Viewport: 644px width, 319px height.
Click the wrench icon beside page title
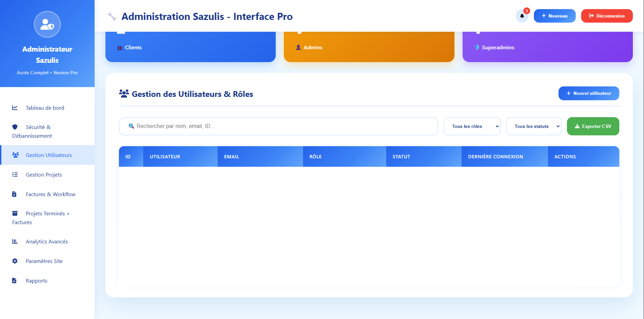(112, 16)
